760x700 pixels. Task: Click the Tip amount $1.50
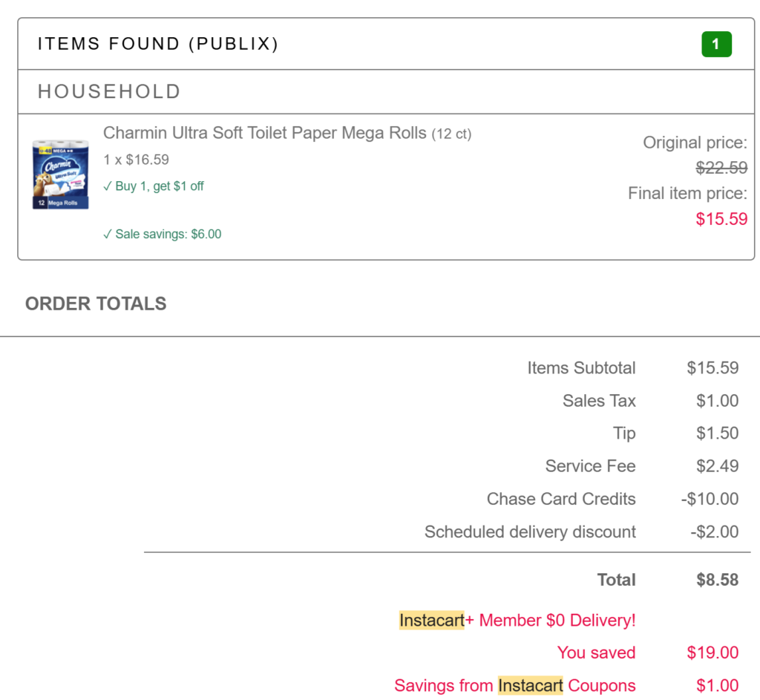pos(717,434)
